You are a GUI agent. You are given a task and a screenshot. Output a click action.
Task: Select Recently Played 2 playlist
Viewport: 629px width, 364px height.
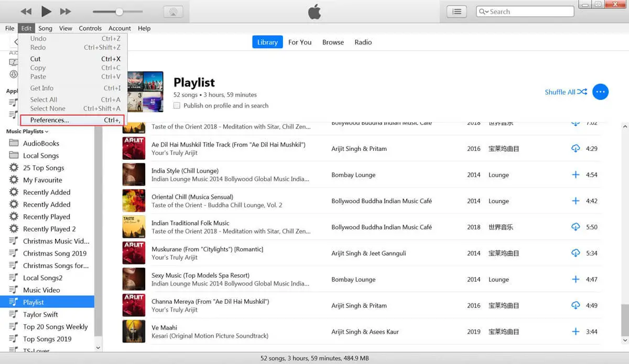click(x=49, y=229)
